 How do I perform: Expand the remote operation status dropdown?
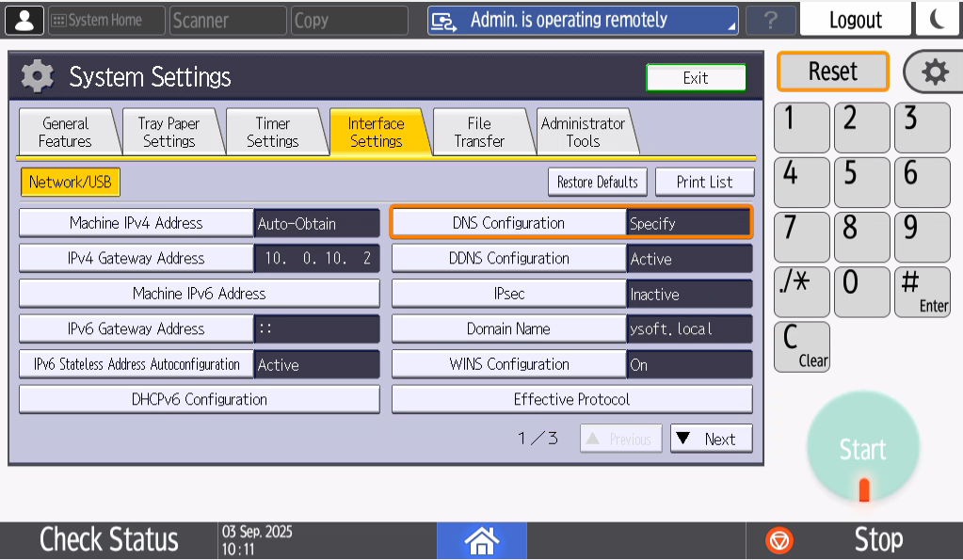(582, 20)
